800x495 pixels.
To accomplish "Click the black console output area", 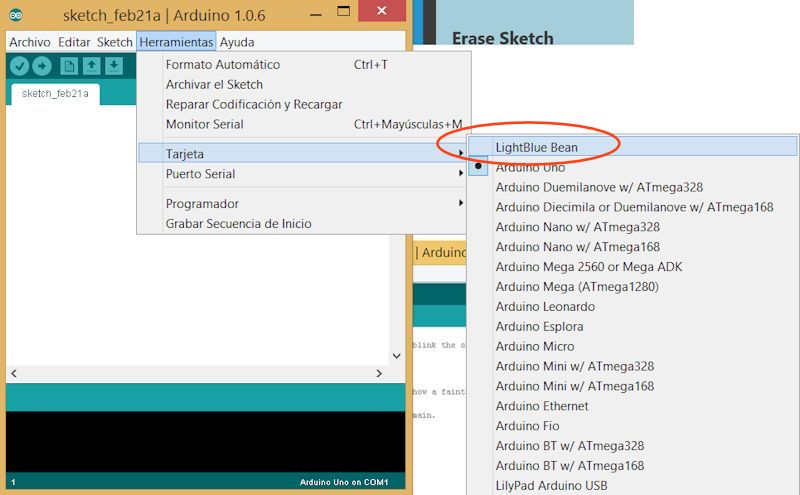I will click(x=206, y=441).
